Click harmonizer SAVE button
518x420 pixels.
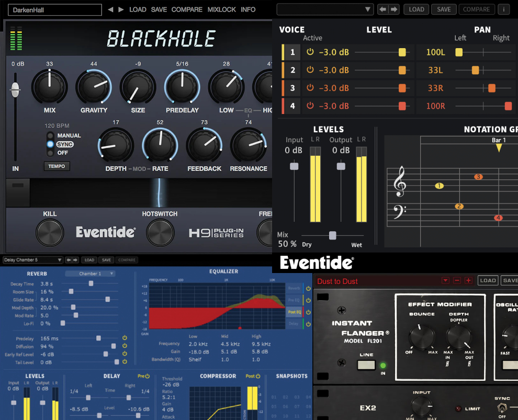click(444, 9)
